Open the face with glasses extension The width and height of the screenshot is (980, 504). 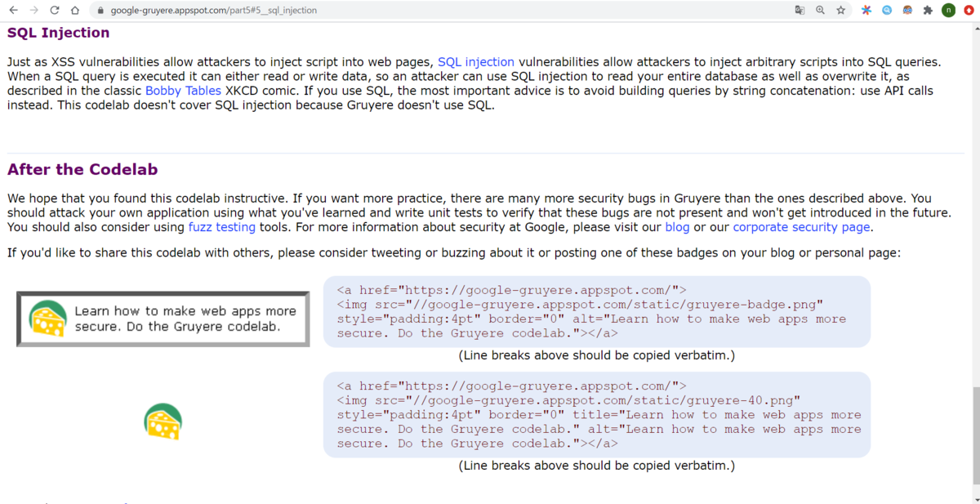click(907, 11)
